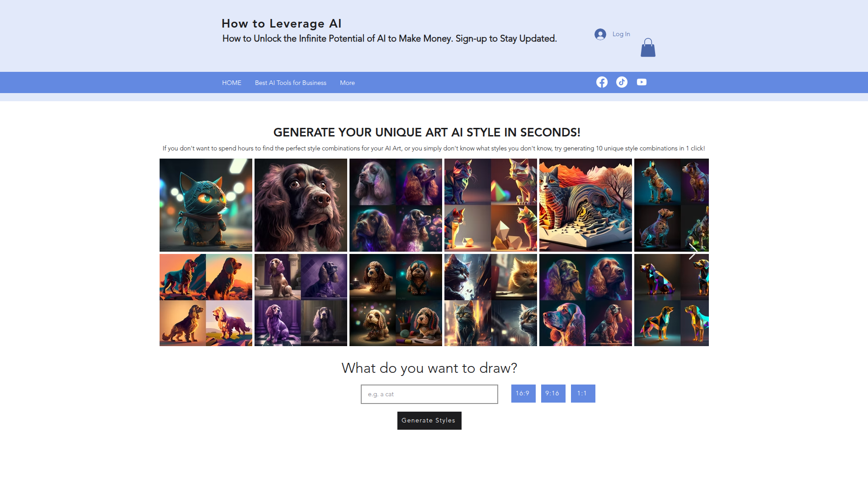Viewport: 868px width, 488px height.
Task: Open Best AI Tools for Business page
Action: pos(291,83)
